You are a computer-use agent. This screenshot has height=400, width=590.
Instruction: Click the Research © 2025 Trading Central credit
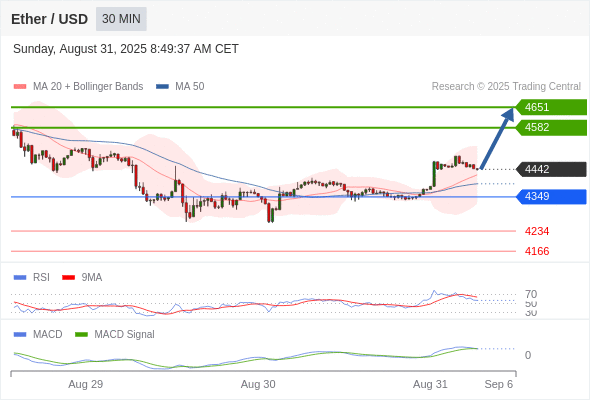tap(506, 87)
